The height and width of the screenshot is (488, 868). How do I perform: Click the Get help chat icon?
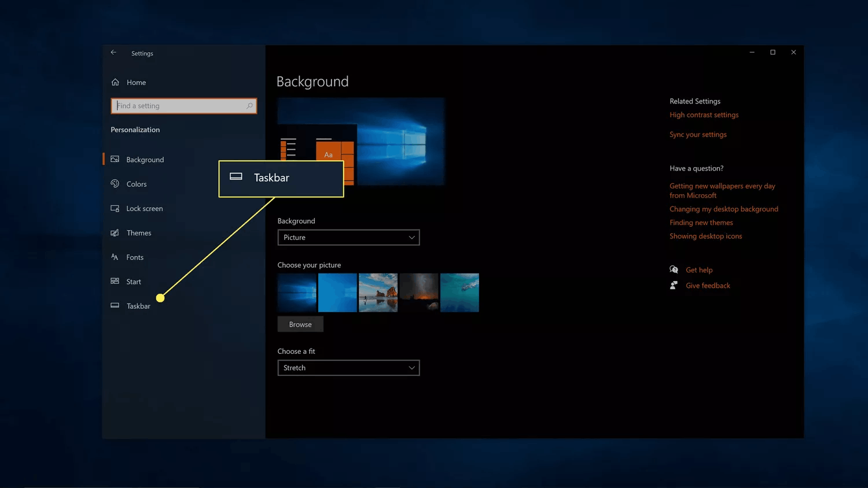[674, 269]
